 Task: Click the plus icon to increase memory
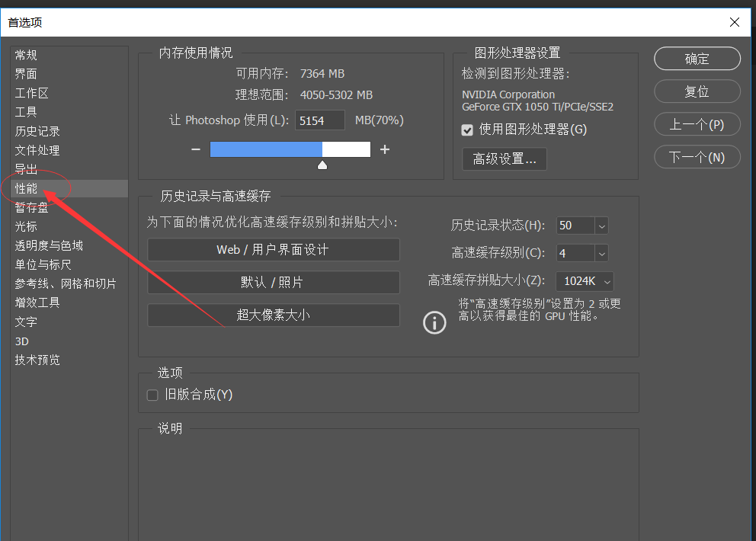385,149
